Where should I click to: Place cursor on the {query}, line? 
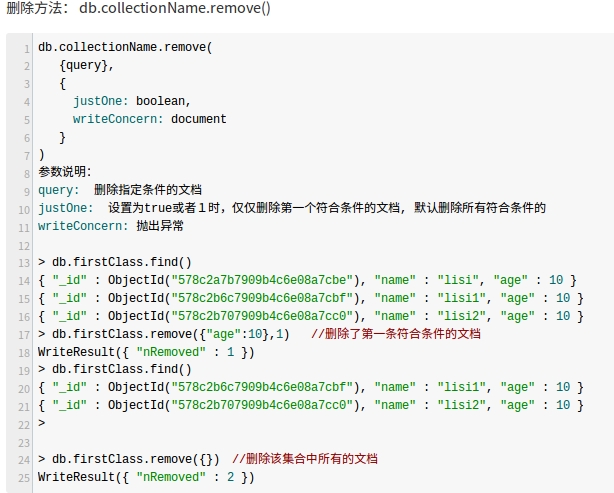[x=86, y=65]
